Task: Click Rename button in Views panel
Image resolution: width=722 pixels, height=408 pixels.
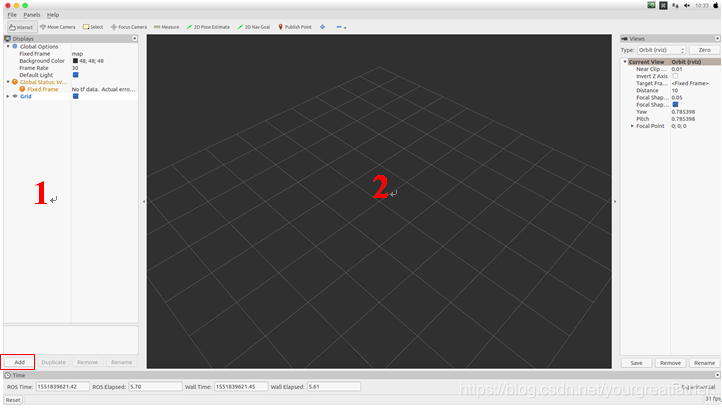Action: point(705,363)
